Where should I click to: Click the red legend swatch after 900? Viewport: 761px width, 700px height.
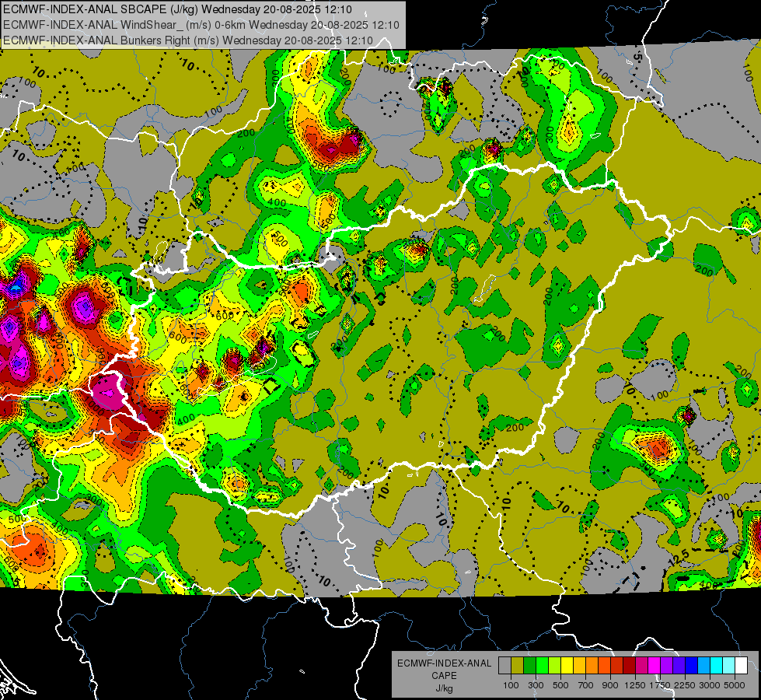coord(617,665)
